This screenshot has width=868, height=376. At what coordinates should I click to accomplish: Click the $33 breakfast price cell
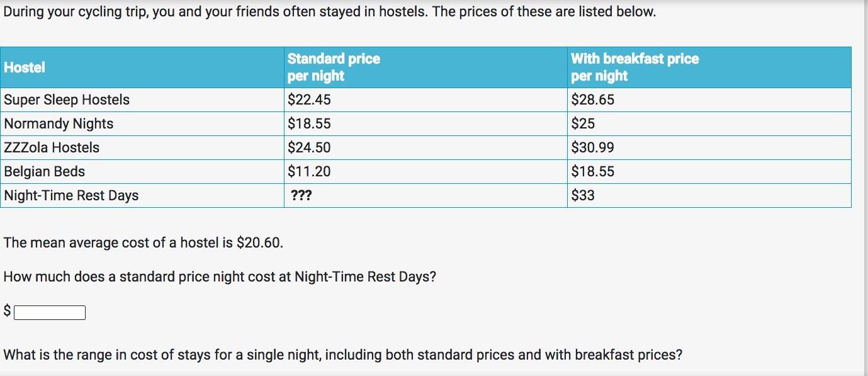[583, 195]
